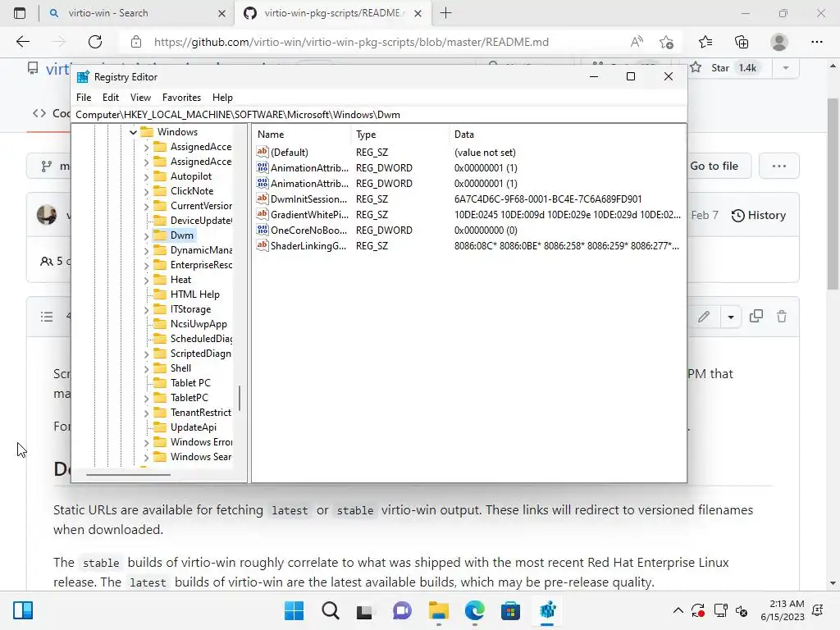Close the virtio-win Search tab

point(221,13)
